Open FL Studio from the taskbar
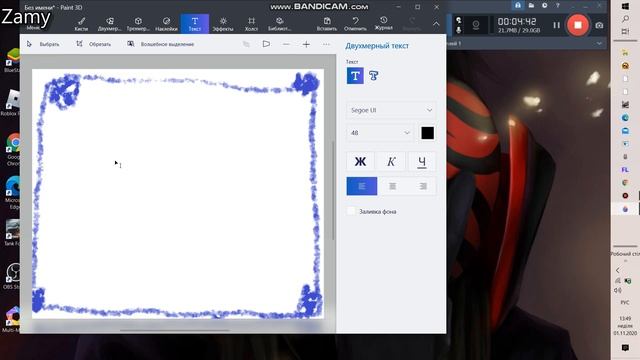640x360 pixels. click(625, 170)
